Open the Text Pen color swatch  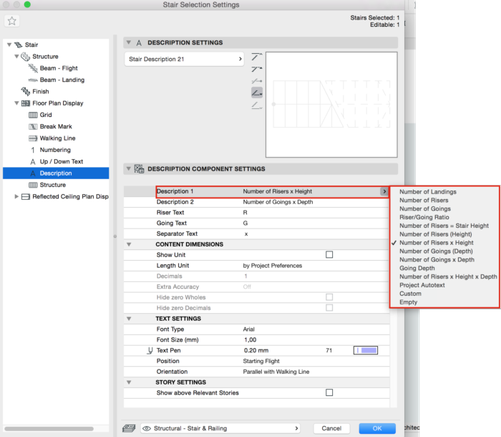click(366, 350)
